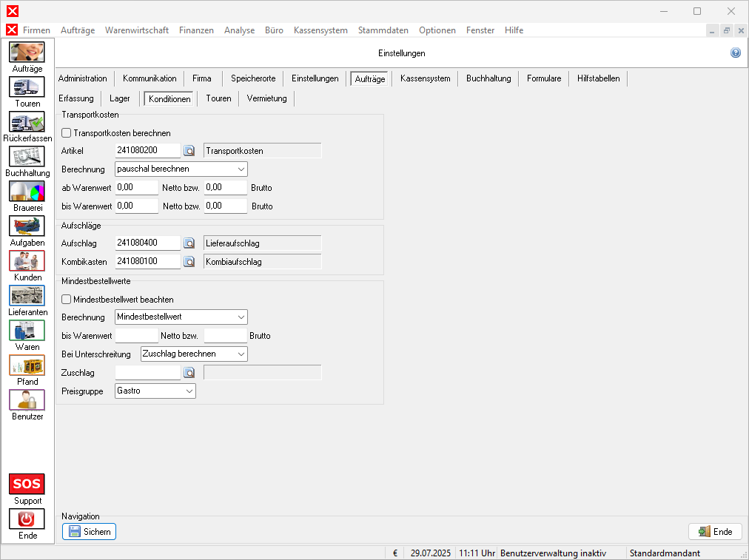Screen dimensions: 749x560
Task: Switch to the Kassensystem tab
Action: pos(425,78)
